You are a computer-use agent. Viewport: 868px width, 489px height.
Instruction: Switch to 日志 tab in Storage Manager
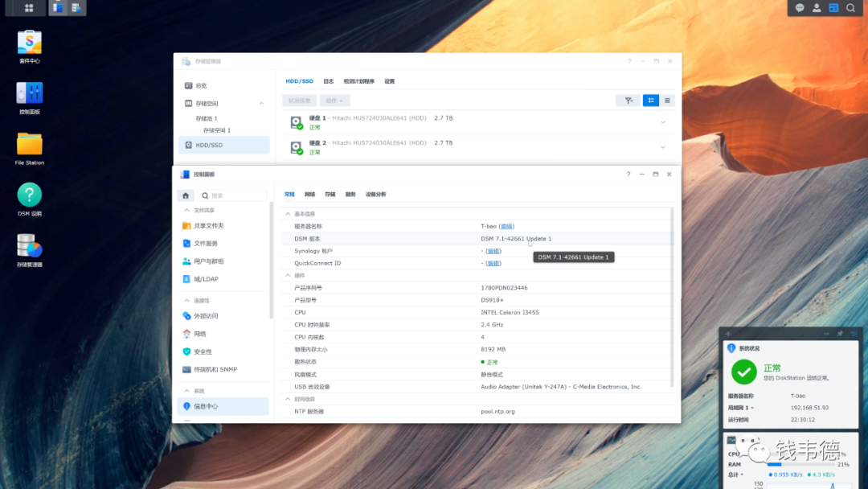tap(328, 81)
